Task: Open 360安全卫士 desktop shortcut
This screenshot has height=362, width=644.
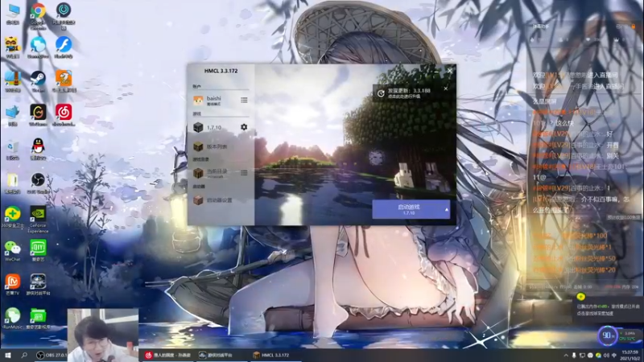Action: (x=13, y=216)
